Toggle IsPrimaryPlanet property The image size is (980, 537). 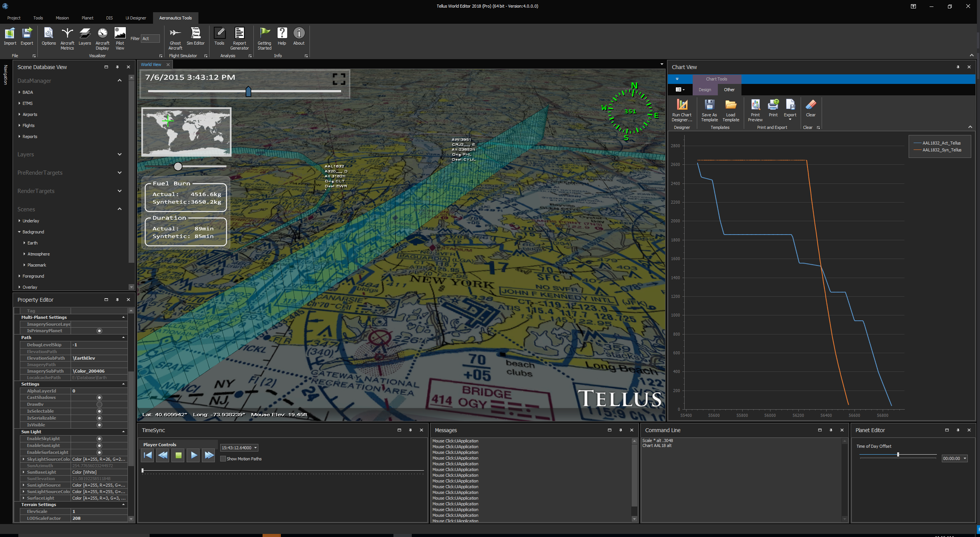pos(99,331)
